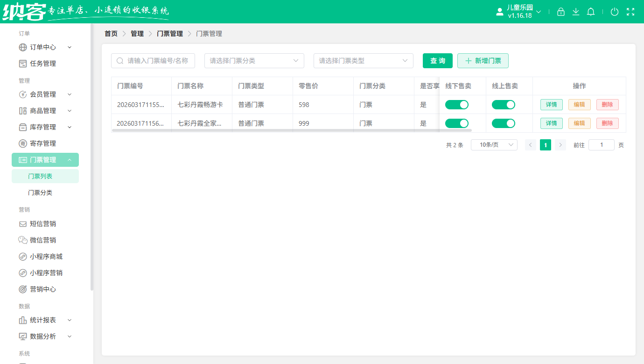This screenshot has height=364, width=644.
Task: Open the 请选择门票类型 dropdown
Action: pos(363,61)
